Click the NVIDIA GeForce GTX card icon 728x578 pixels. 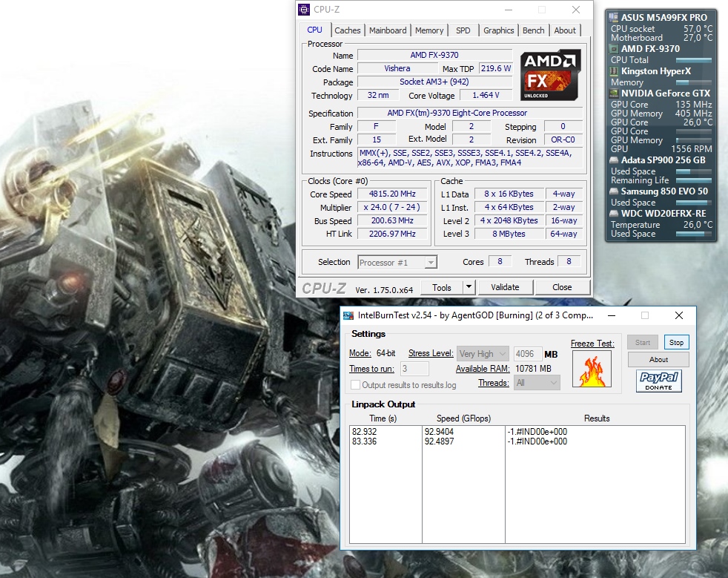pos(614,93)
